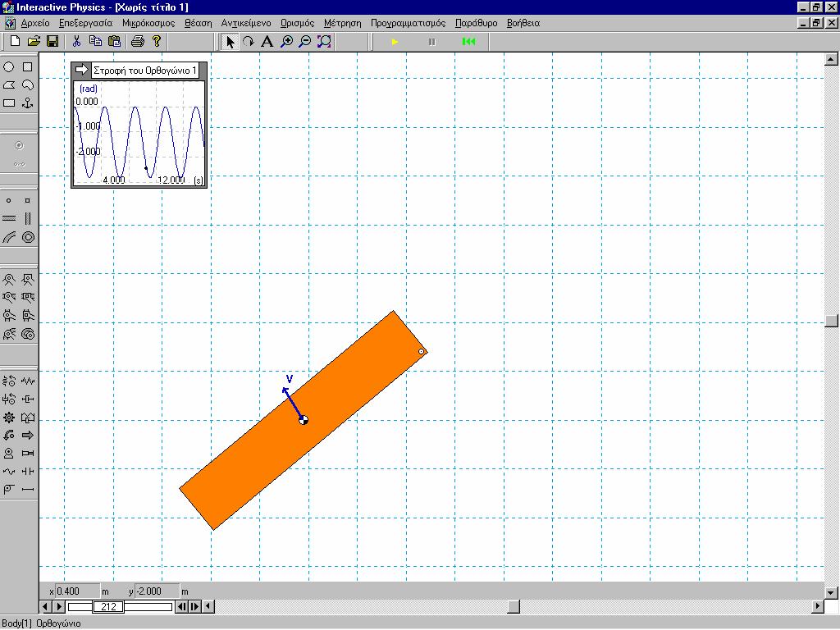Select the Point element tool
The height and width of the screenshot is (630, 840).
(9, 201)
